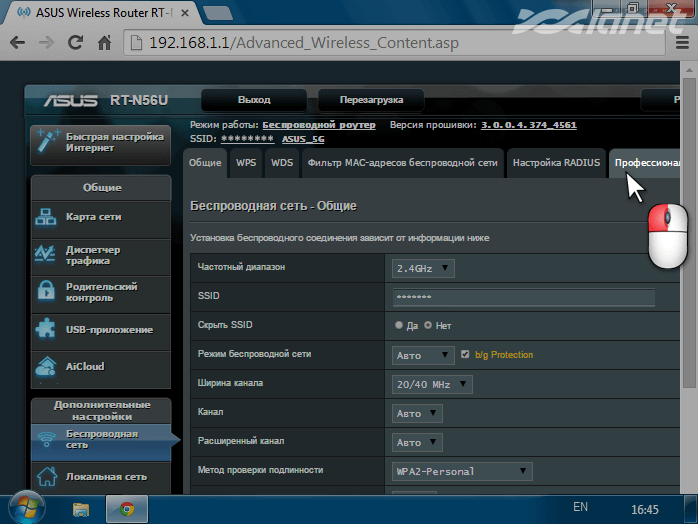Open the AiCloud cloud icon
698x524 pixels.
pos(47,366)
